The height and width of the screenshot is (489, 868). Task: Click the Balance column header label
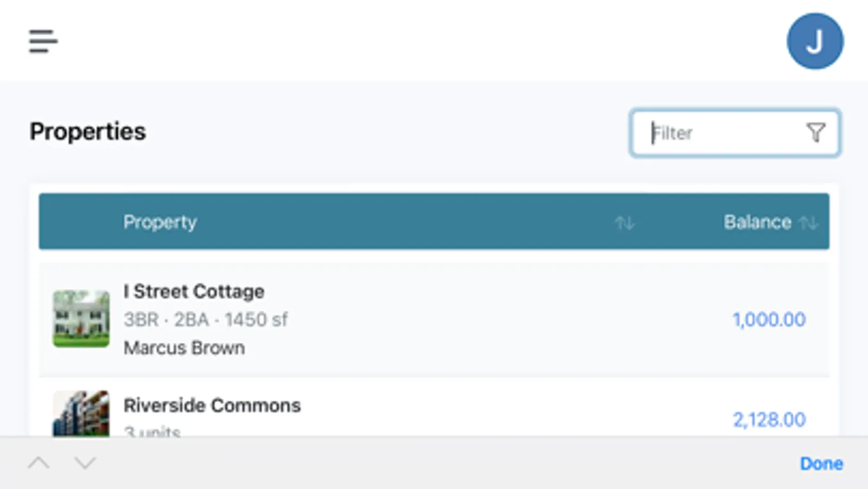(x=757, y=222)
